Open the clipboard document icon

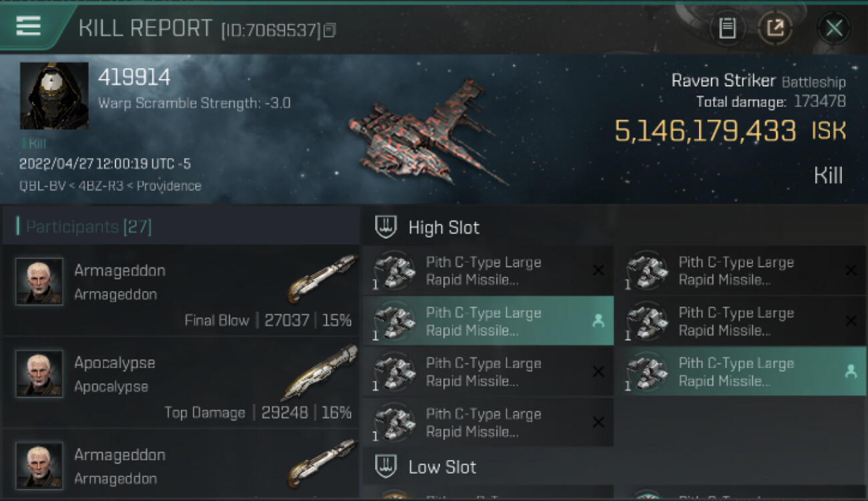pyautogui.click(x=727, y=28)
